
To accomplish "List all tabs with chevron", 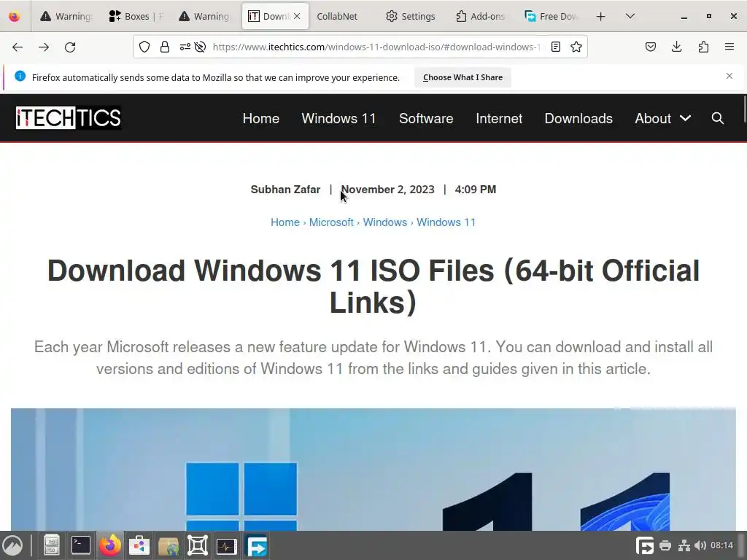I will [630, 16].
